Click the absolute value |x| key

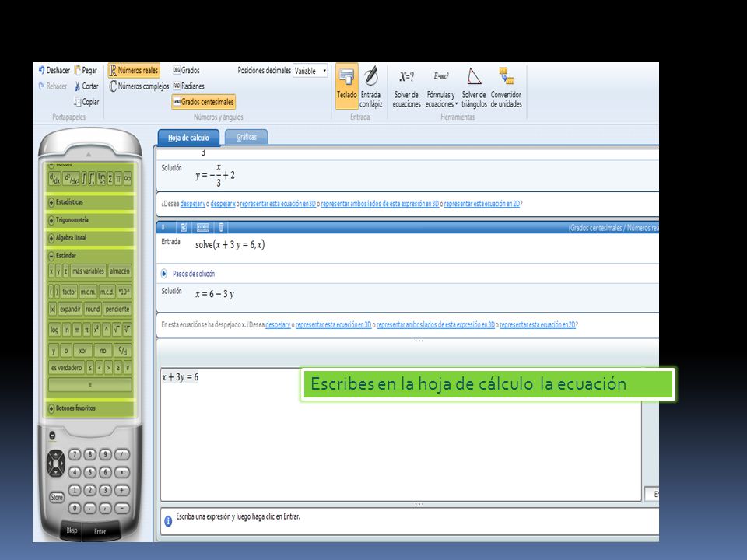(x=52, y=309)
